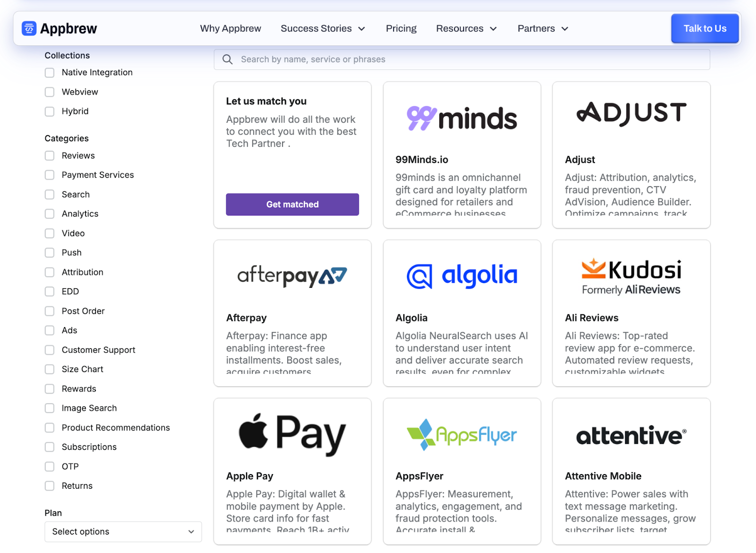This screenshot has width=756, height=553.
Task: Open the Adjust card title
Action: pyautogui.click(x=580, y=160)
